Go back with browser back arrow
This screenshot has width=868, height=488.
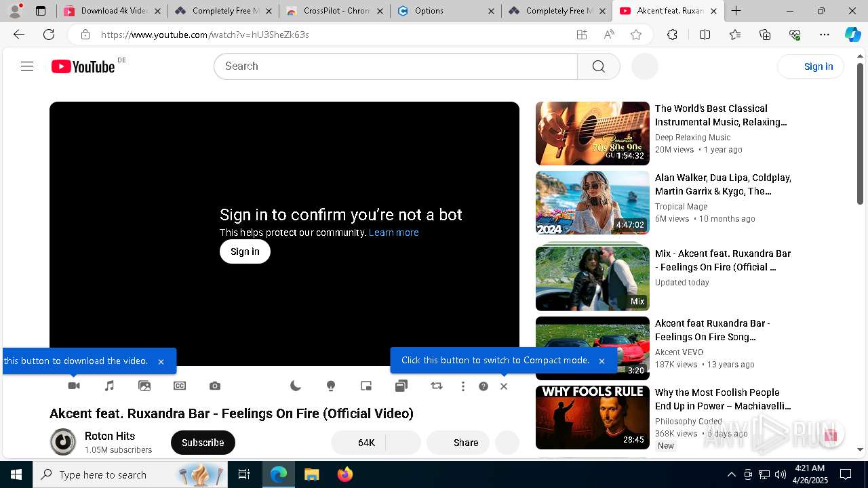19,35
